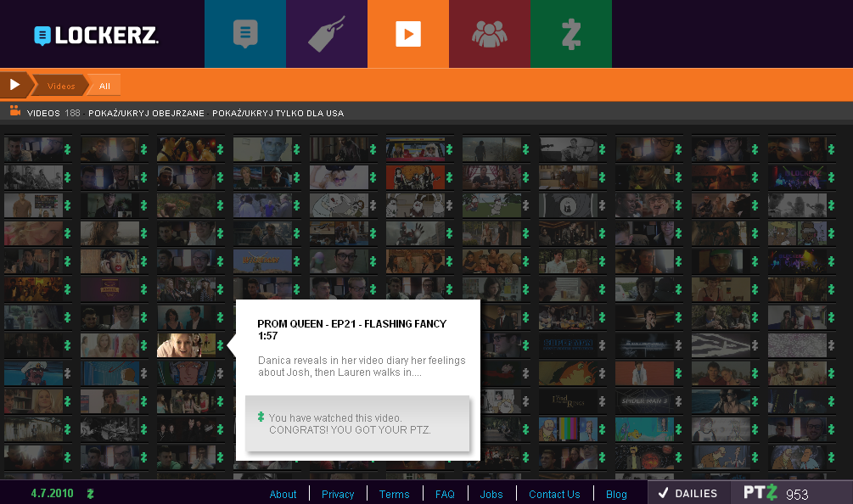Open the FAQ link in the footer
Screen dimensions: 853x504
(445, 495)
